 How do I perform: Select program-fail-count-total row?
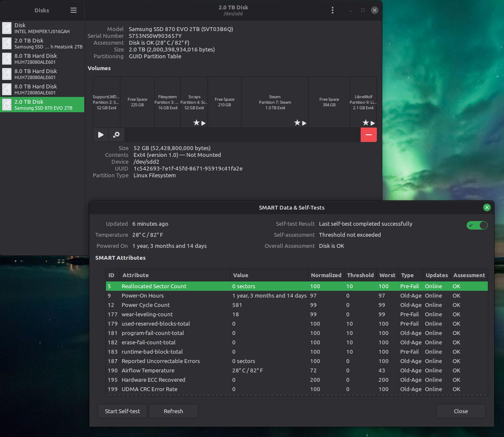[297, 333]
